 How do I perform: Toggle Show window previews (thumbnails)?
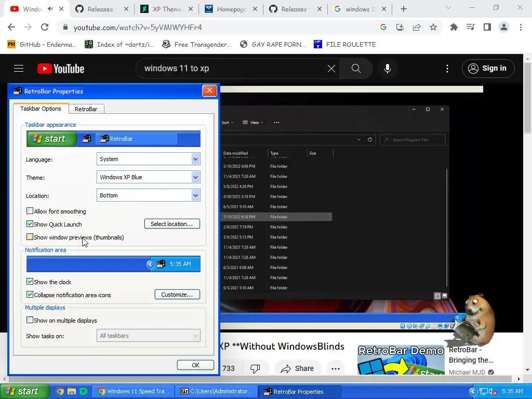[x=30, y=237]
